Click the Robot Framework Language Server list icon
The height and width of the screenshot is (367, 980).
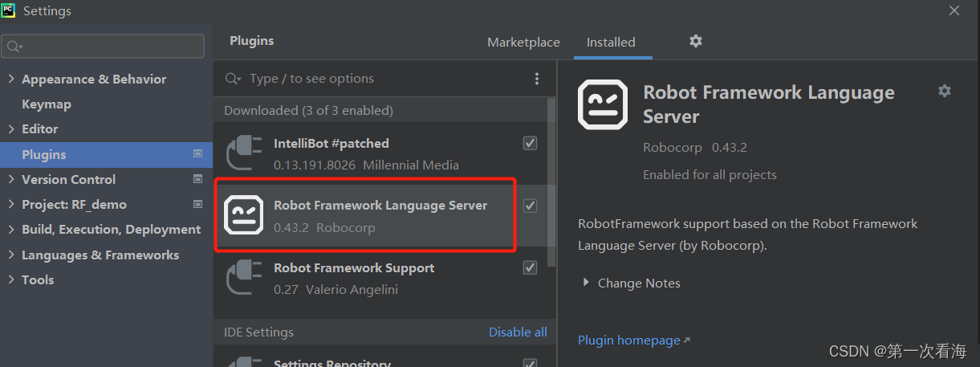pyautogui.click(x=243, y=215)
